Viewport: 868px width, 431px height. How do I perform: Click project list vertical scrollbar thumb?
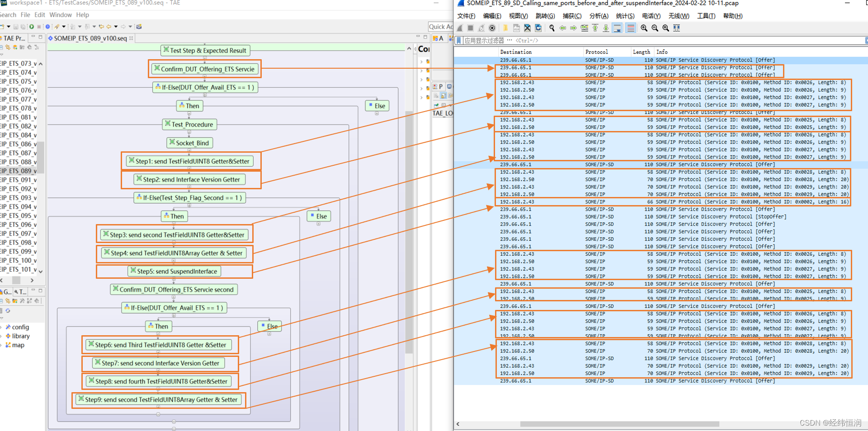(41, 157)
